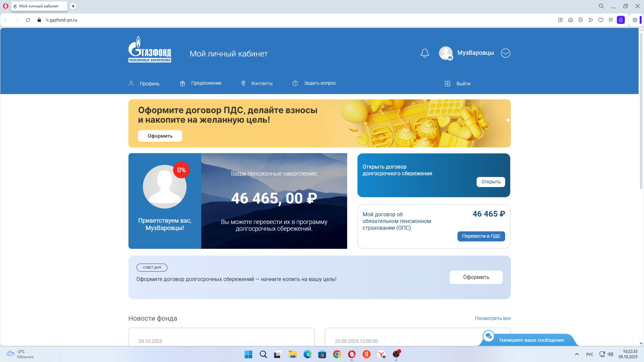This screenshot has width=644, height=362.
Task: Open the Windows Start menu
Action: [x=248, y=354]
